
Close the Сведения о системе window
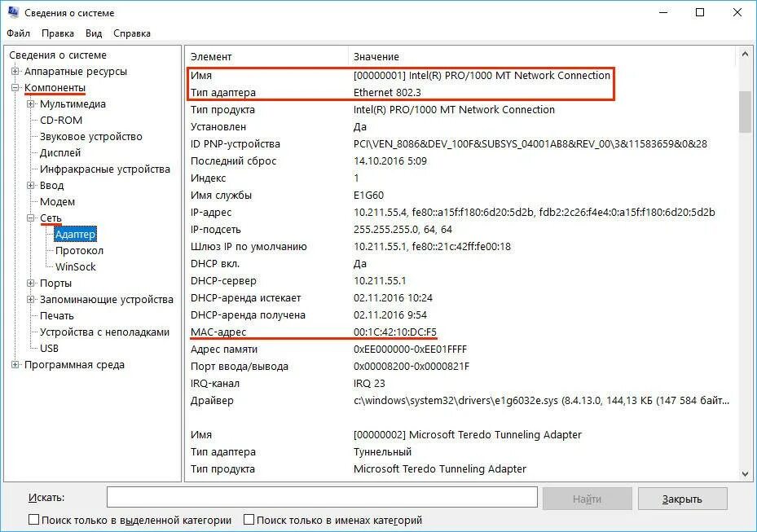coord(737,12)
